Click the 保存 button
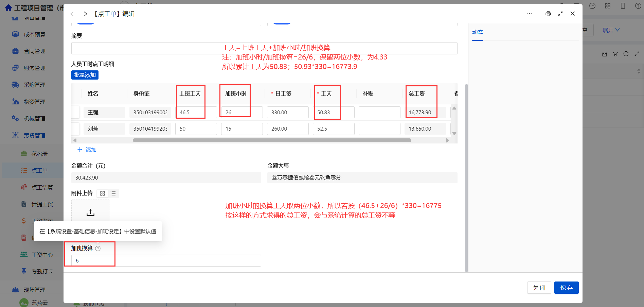The image size is (644, 307). tap(567, 288)
